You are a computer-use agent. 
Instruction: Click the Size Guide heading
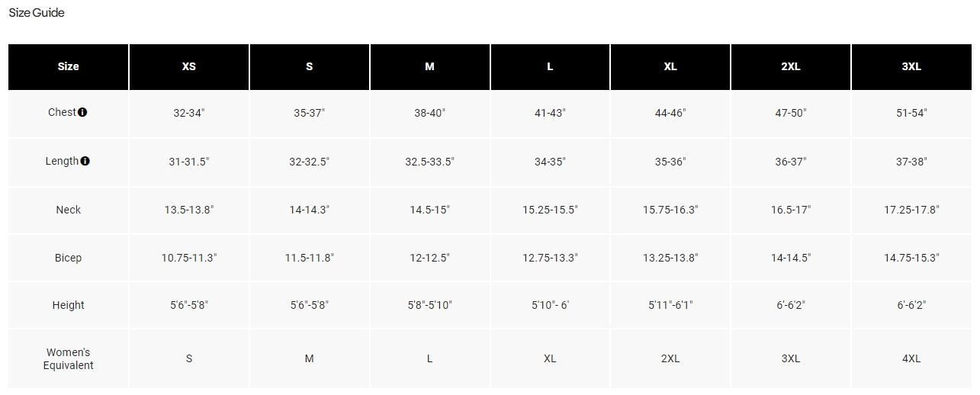(x=37, y=13)
